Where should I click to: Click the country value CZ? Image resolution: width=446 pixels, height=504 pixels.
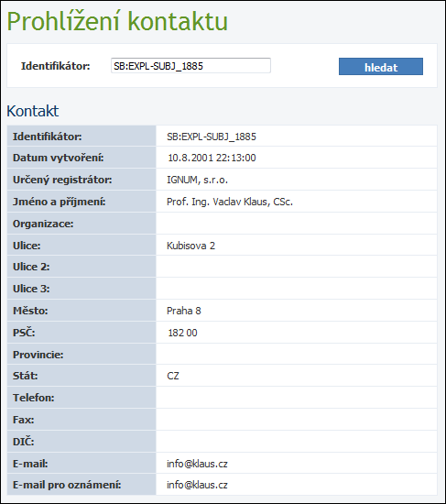point(173,376)
